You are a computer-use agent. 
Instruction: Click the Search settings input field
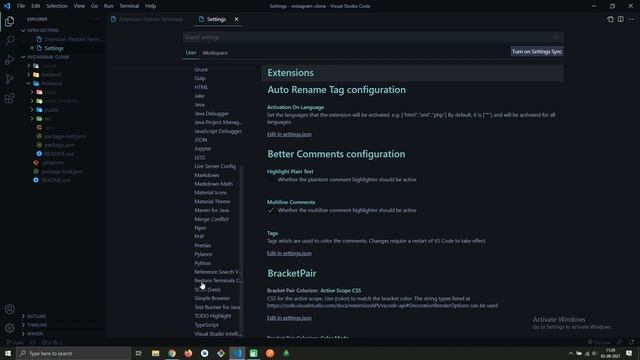coord(372,37)
